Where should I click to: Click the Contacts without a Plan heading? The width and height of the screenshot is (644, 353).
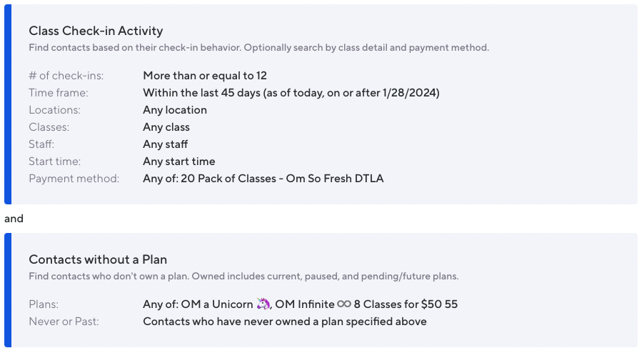point(98,259)
